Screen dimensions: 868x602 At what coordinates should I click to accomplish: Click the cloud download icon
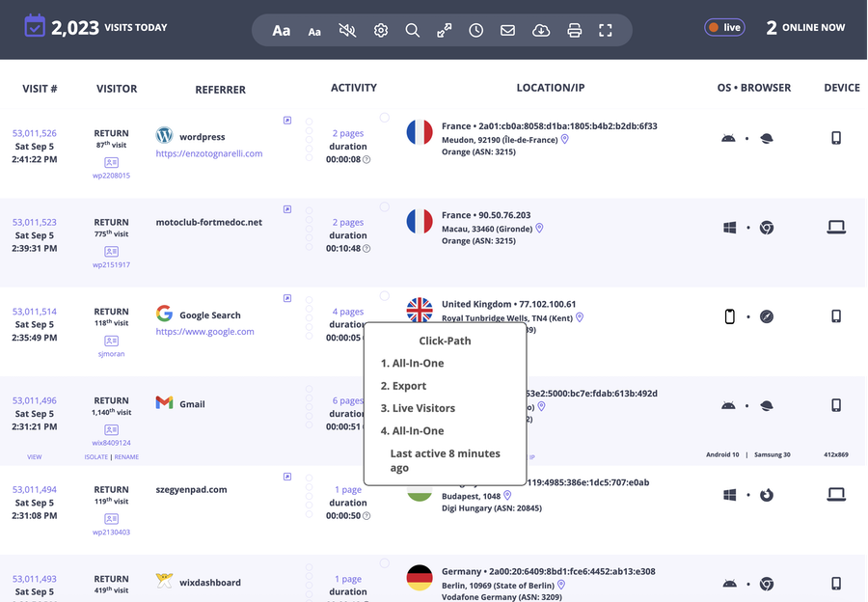tap(541, 31)
